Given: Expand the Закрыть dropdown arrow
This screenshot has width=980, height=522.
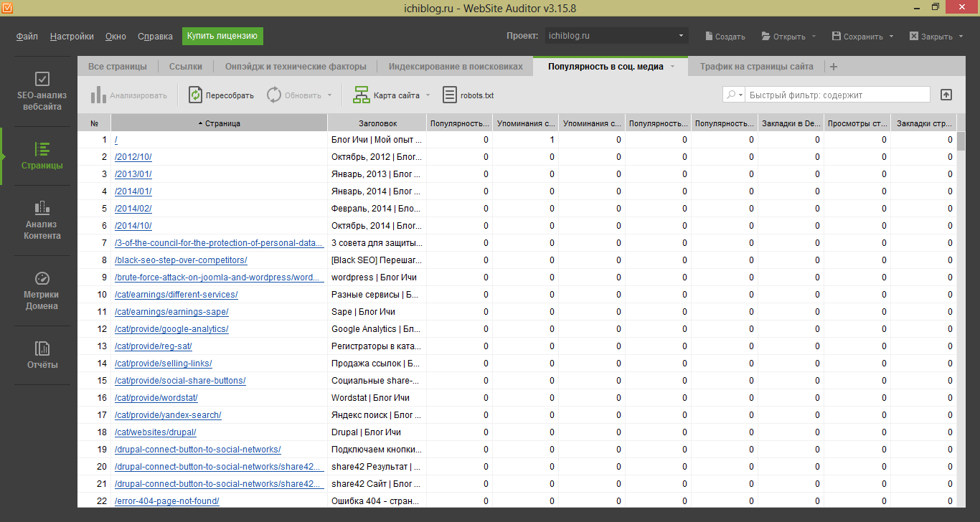Looking at the screenshot, I should tap(961, 36).
